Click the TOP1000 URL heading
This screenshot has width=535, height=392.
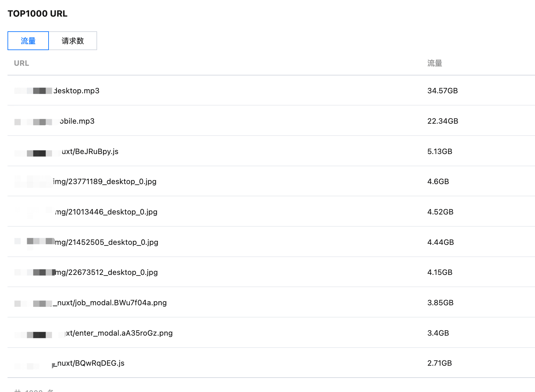[38, 14]
